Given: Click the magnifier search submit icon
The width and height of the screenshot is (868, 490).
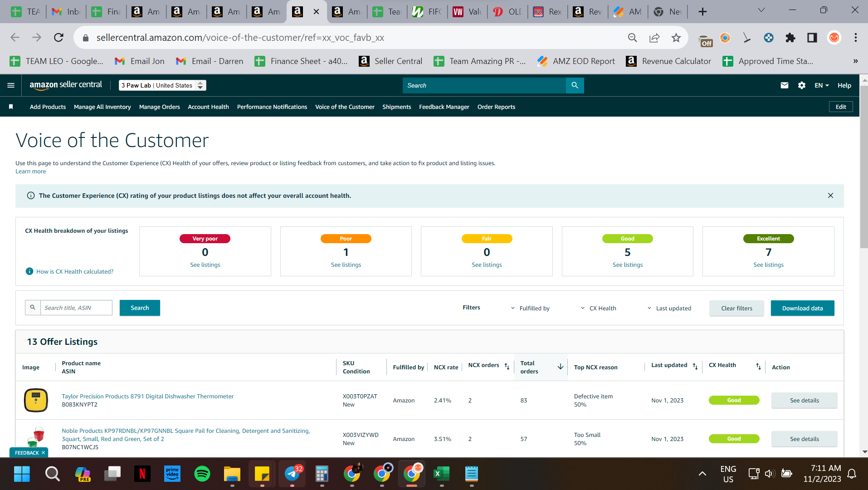Looking at the screenshot, I should [x=575, y=85].
